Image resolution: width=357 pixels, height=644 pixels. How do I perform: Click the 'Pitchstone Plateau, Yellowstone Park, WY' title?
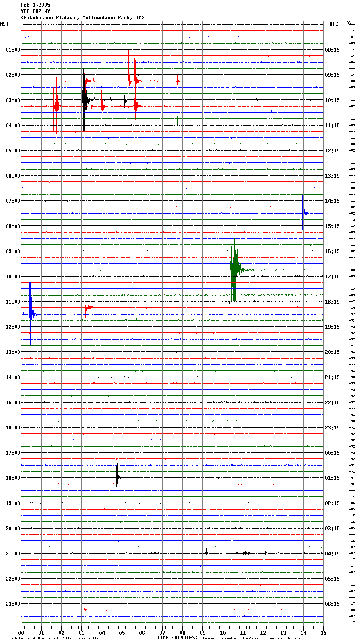[82, 18]
